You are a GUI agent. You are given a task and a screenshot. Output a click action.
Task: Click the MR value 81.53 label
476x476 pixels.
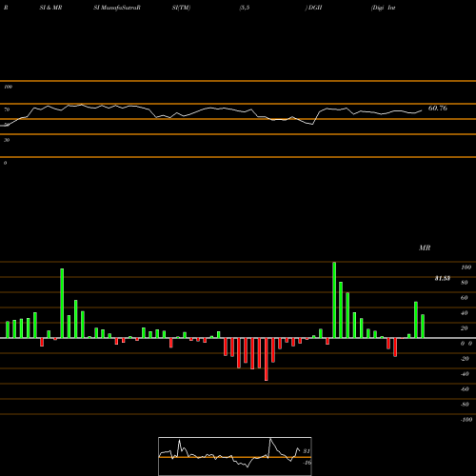443,278
